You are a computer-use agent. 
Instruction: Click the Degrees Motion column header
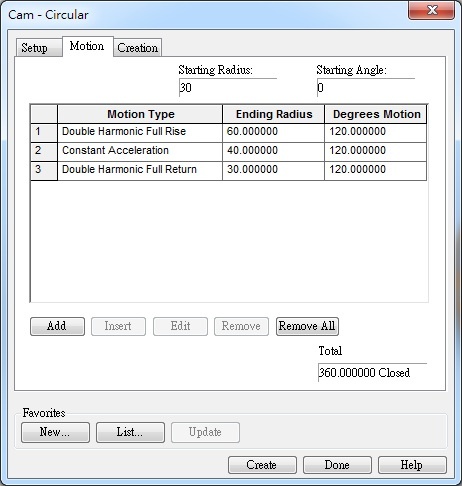[376, 114]
